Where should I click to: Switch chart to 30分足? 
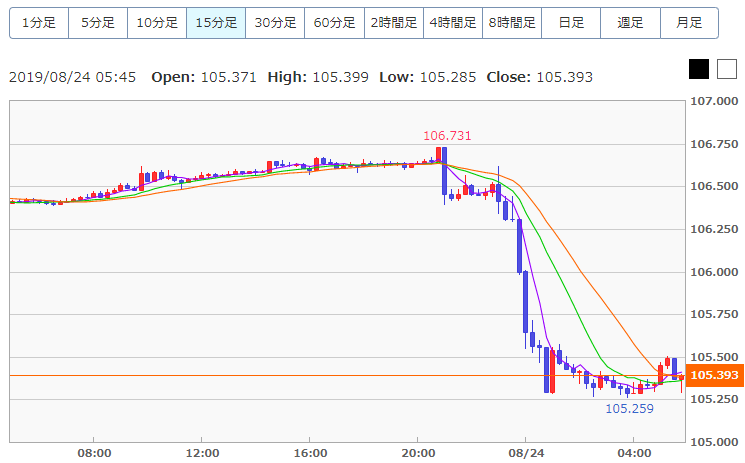tap(275, 22)
